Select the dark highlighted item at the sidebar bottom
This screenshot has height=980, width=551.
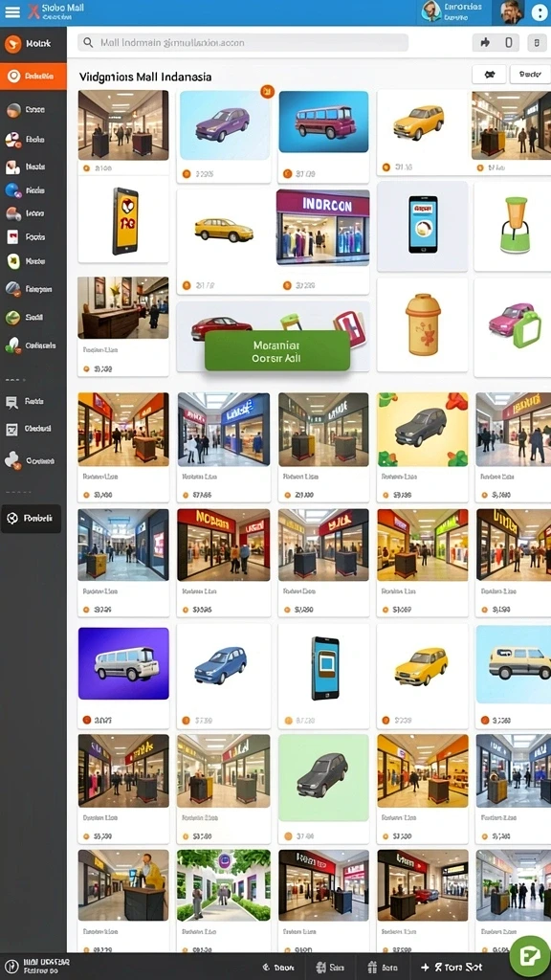coord(32,518)
